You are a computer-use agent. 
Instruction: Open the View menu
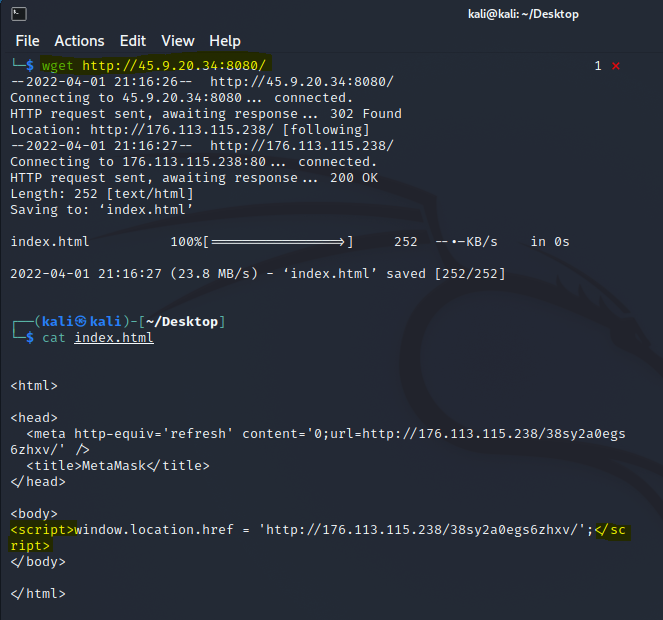click(x=178, y=41)
